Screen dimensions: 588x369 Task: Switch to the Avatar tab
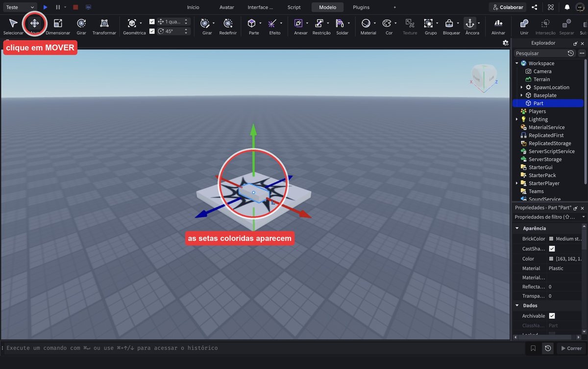[227, 7]
